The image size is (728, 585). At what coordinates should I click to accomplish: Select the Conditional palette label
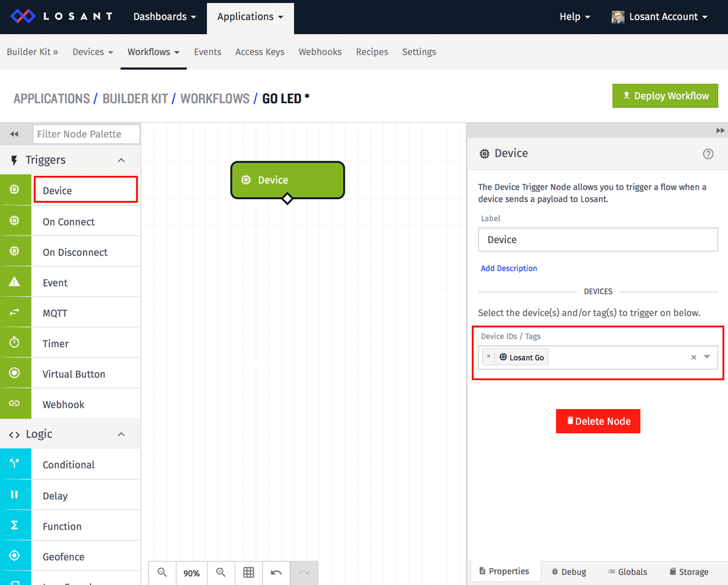[x=69, y=465]
